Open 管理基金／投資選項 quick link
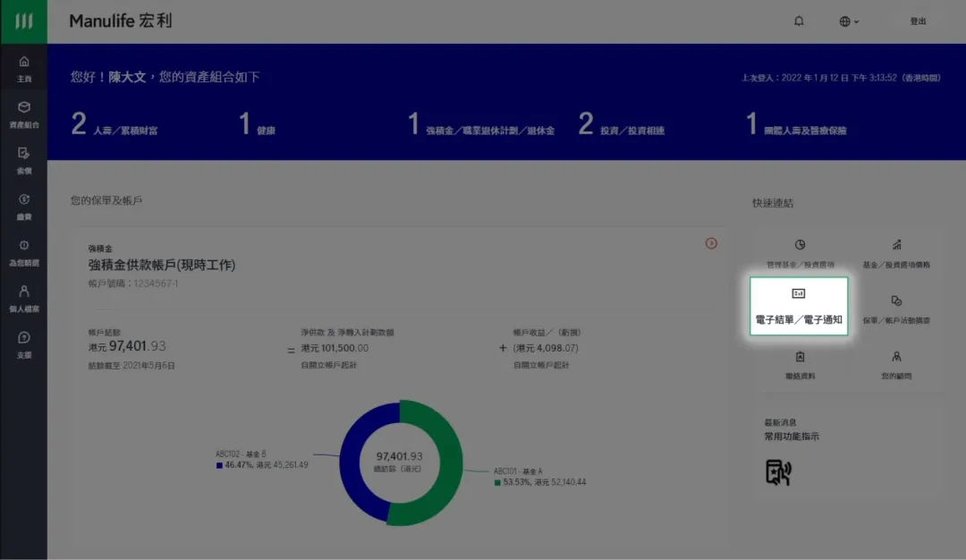Image resolution: width=966 pixels, height=560 pixels. [800, 253]
